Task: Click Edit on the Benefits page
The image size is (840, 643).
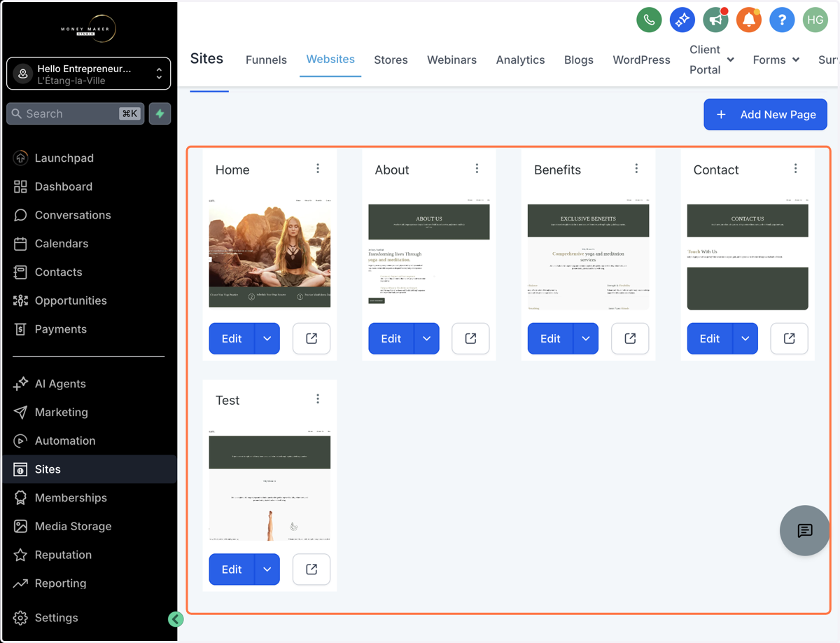Action: (x=550, y=338)
